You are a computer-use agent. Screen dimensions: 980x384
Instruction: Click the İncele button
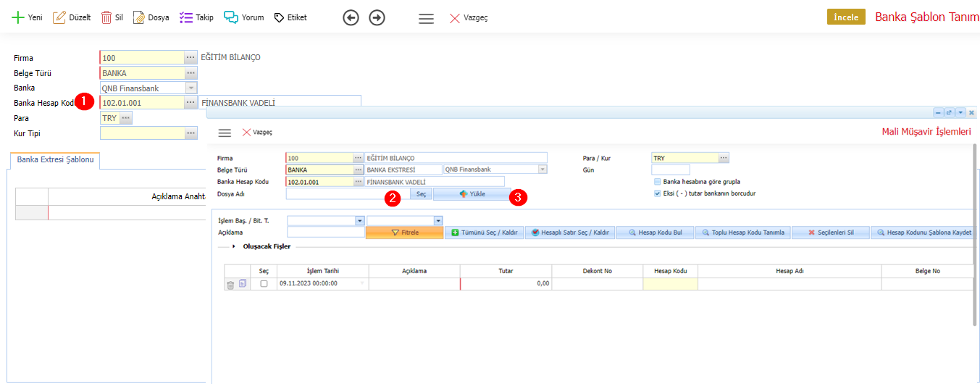[846, 17]
